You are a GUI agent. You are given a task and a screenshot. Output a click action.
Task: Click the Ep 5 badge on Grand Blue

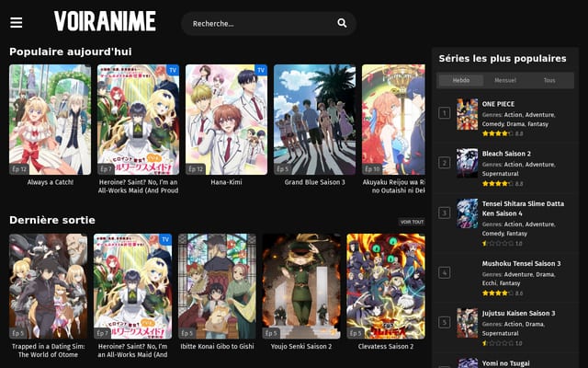click(x=282, y=169)
